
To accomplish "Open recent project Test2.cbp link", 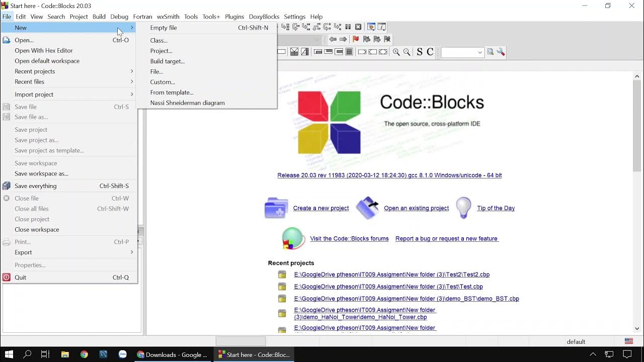I will pos(391,275).
